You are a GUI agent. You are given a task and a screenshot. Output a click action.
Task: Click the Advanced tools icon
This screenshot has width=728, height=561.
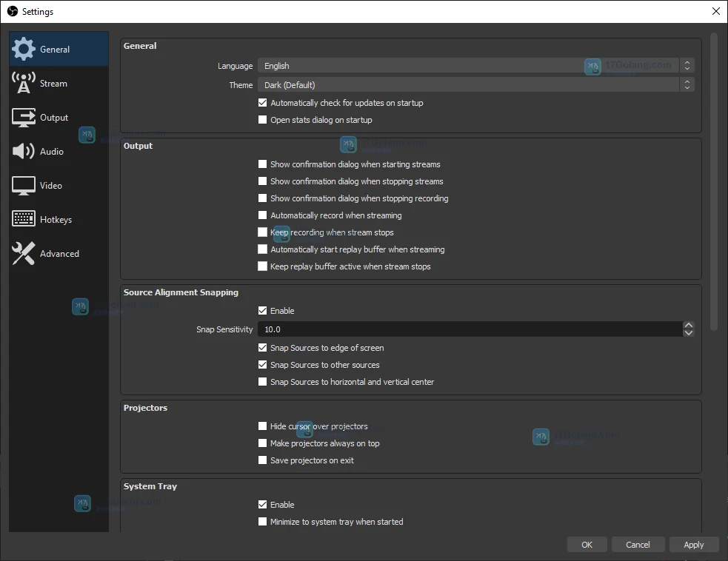(x=23, y=253)
